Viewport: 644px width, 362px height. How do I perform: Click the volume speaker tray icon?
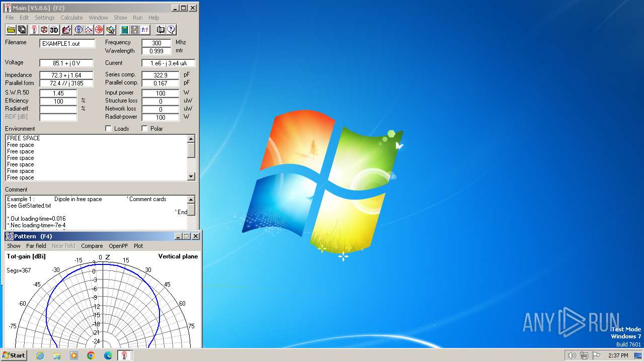click(572, 355)
